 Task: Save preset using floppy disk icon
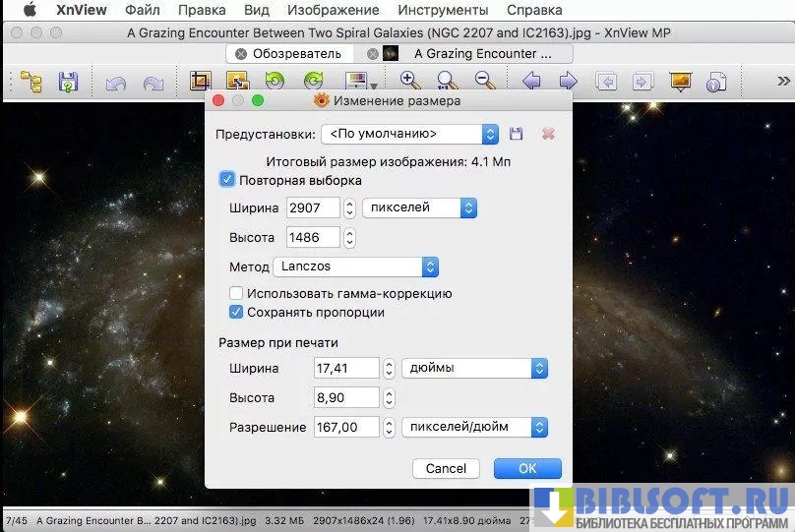516,134
